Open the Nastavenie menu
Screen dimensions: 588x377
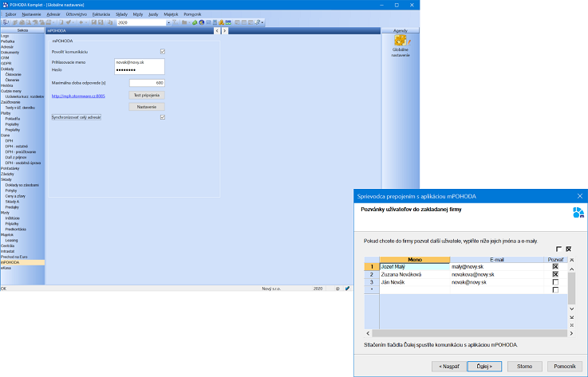pos(31,14)
